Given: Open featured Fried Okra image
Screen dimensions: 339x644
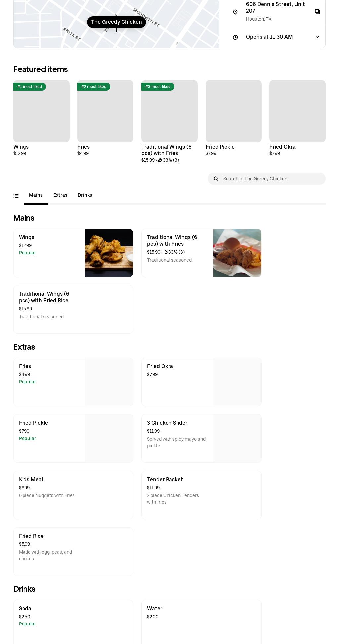Looking at the screenshot, I should point(297,111).
